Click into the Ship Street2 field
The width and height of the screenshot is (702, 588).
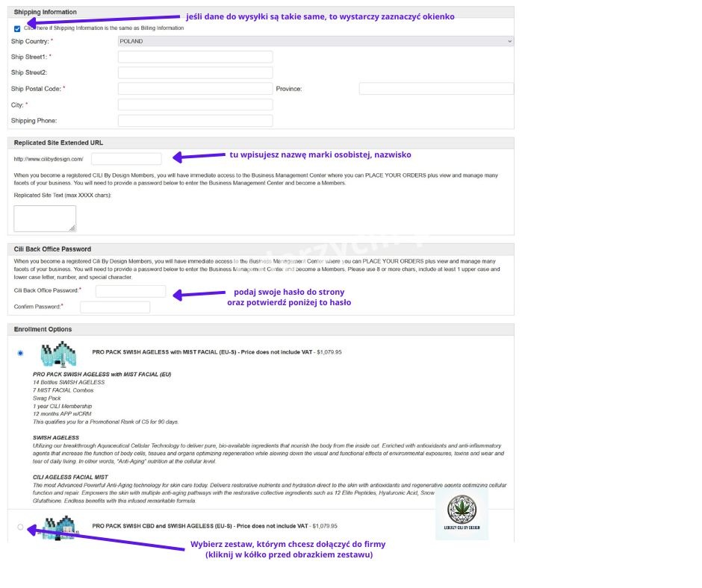(x=195, y=72)
